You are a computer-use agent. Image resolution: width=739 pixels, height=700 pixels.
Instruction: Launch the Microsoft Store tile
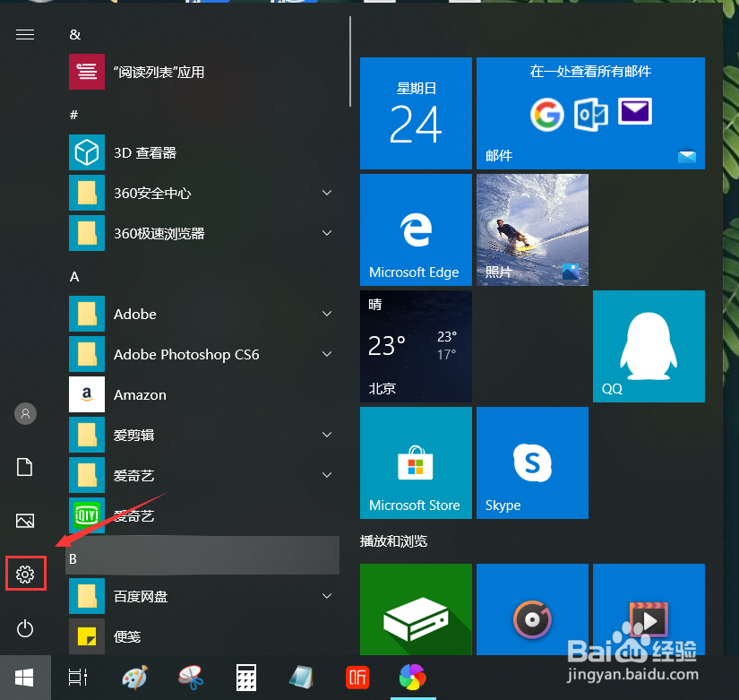point(415,462)
